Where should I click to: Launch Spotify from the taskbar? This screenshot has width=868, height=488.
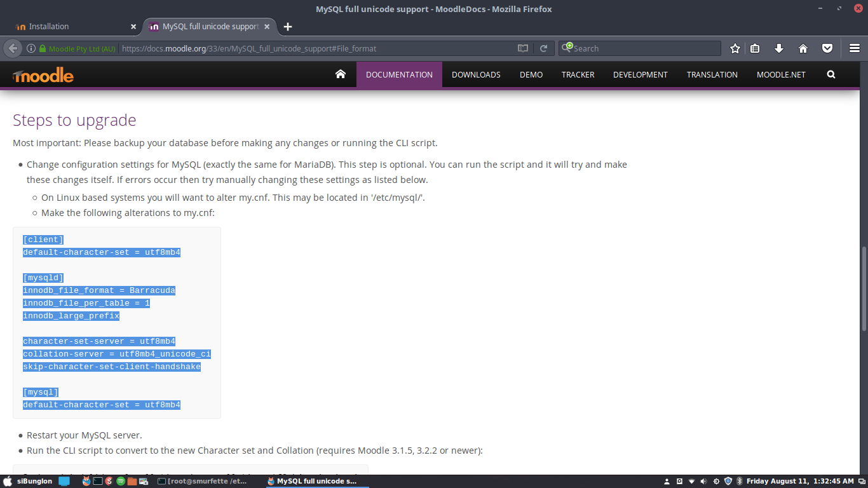tap(121, 482)
